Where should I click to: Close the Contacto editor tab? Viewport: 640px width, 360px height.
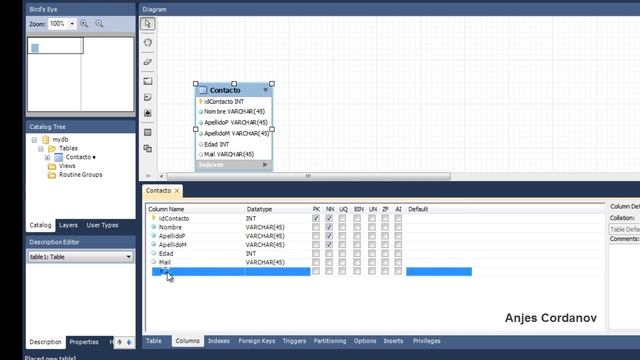pyautogui.click(x=177, y=191)
